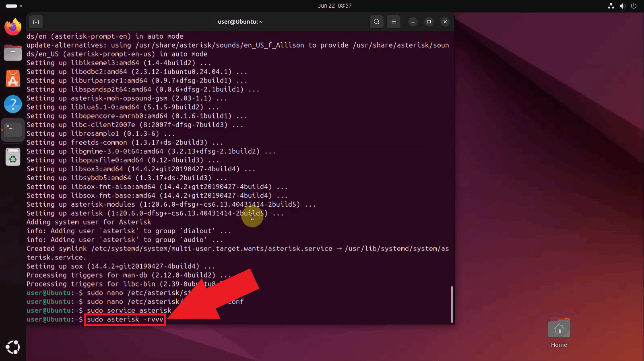
Task: Click the 'sudo asterisk -rvvv' command text
Action: (125, 320)
